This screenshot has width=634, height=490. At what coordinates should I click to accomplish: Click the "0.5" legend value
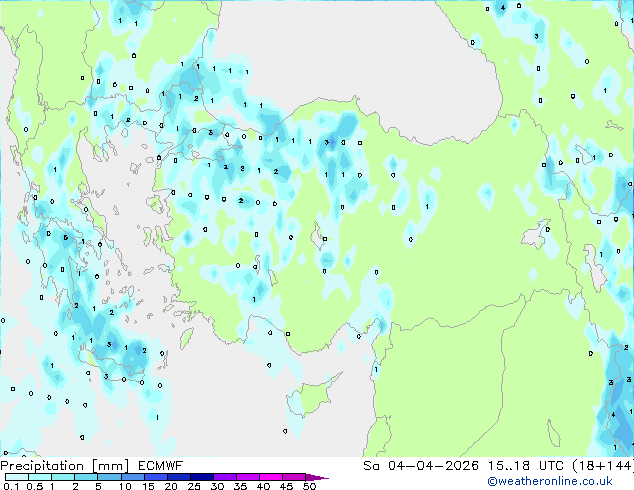point(34,486)
